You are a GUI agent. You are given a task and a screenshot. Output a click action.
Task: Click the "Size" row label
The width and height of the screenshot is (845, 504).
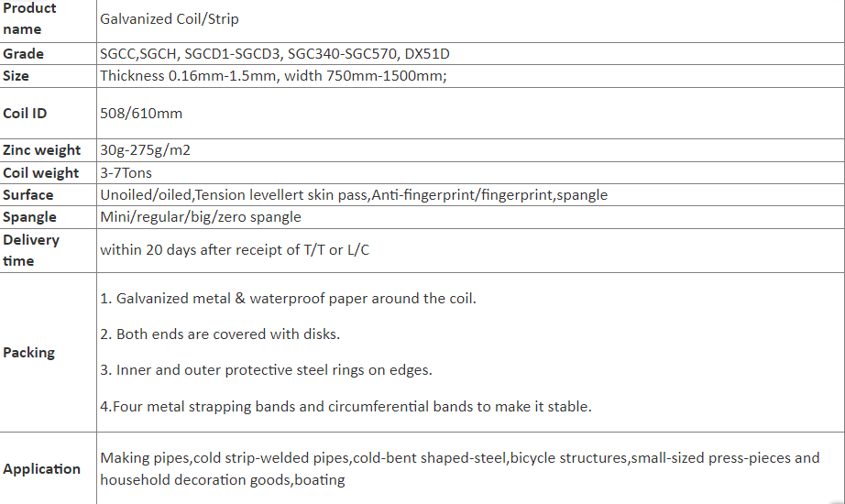pyautogui.click(x=16, y=76)
